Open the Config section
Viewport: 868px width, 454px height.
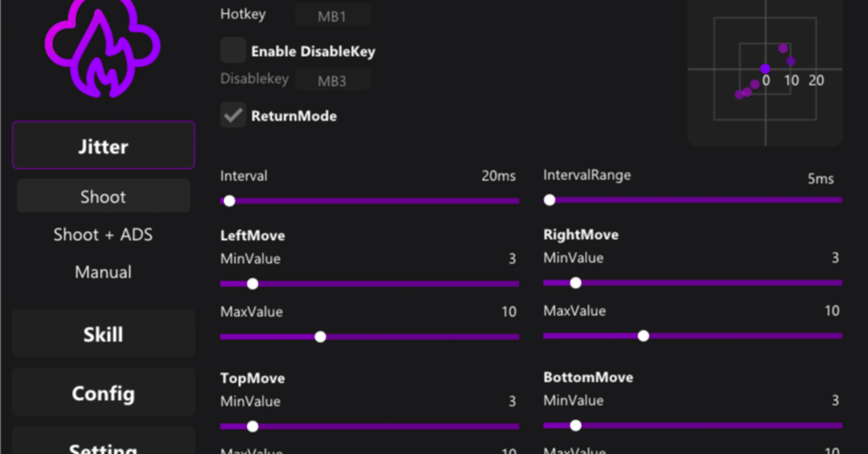(103, 393)
